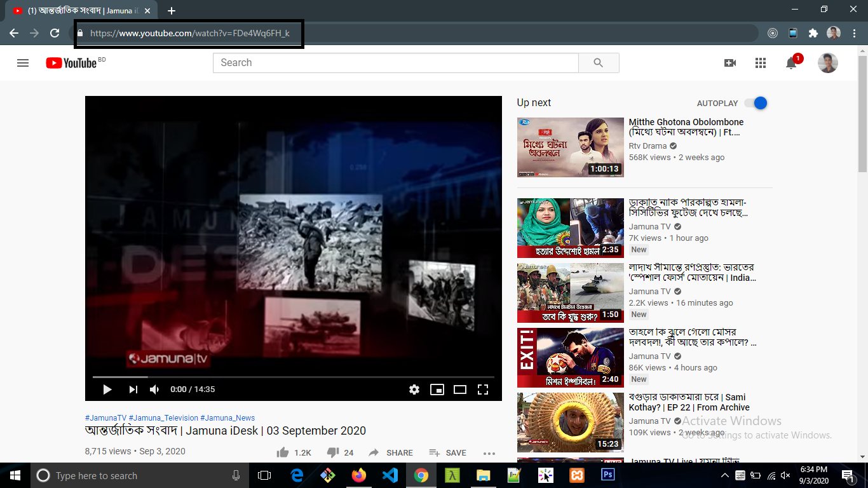Open the #Jamuna_News hashtag link

[x=227, y=417]
